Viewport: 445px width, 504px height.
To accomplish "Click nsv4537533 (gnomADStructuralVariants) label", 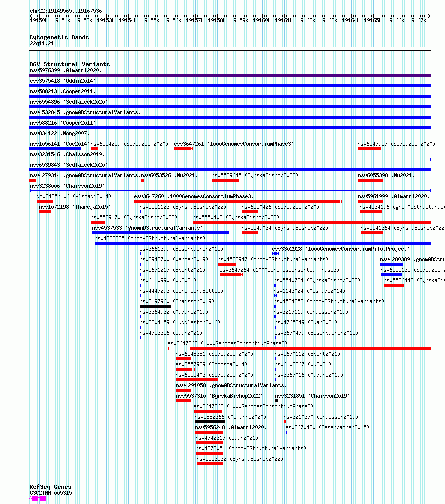I will click(x=147, y=228).
